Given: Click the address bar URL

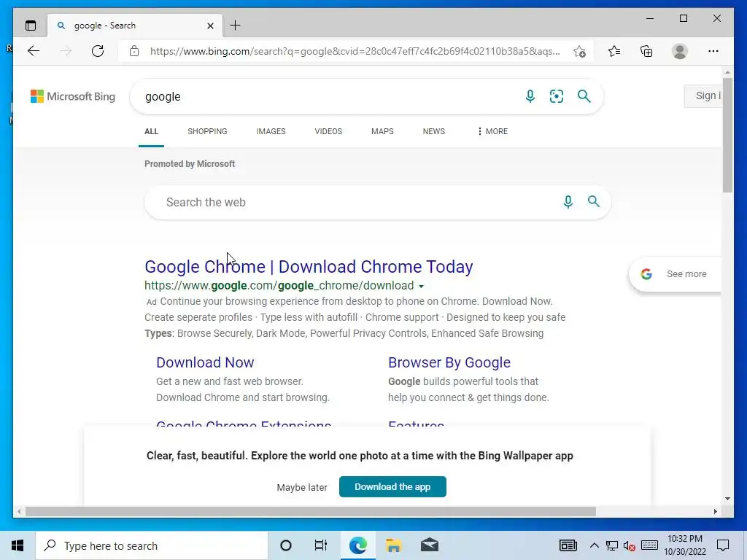Looking at the screenshot, I should tap(355, 51).
